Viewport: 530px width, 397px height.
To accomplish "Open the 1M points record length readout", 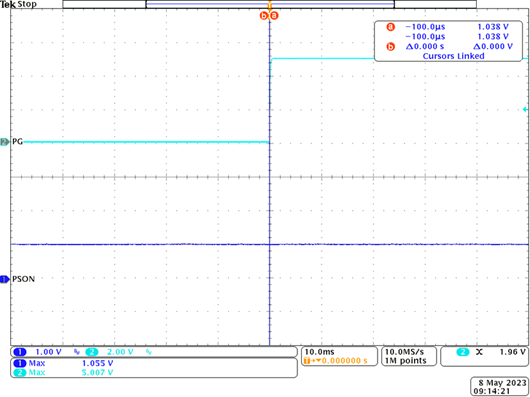I will 405,361.
